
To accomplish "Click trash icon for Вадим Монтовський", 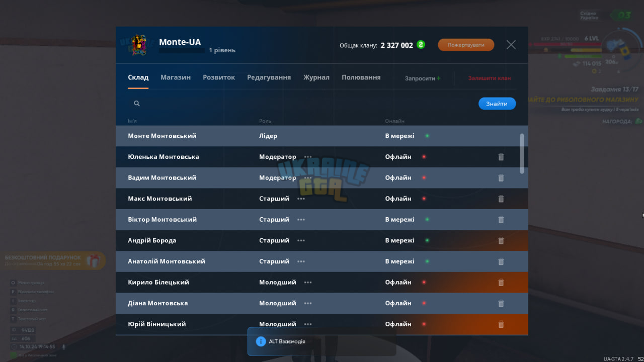I will [x=501, y=178].
